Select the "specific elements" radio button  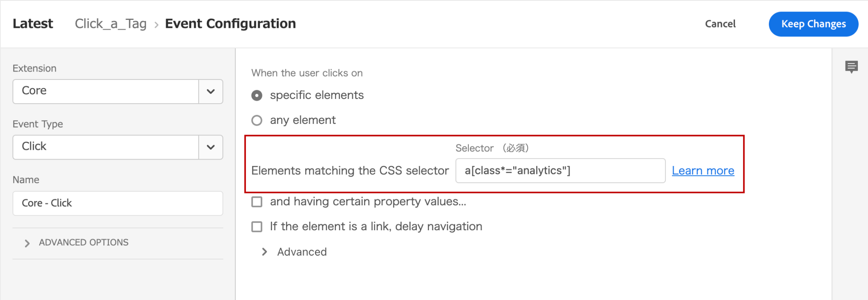[x=256, y=95]
